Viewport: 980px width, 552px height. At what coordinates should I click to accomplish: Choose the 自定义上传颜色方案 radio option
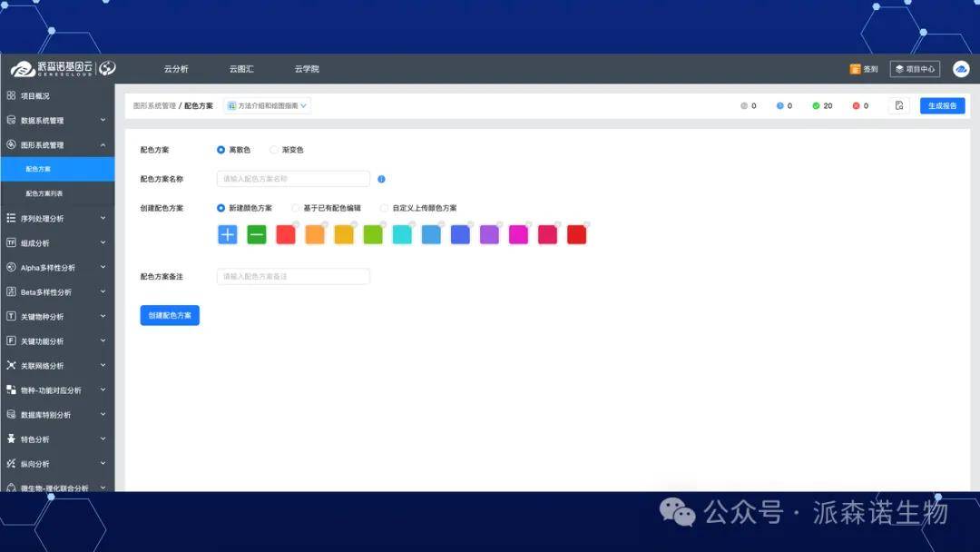click(x=384, y=208)
